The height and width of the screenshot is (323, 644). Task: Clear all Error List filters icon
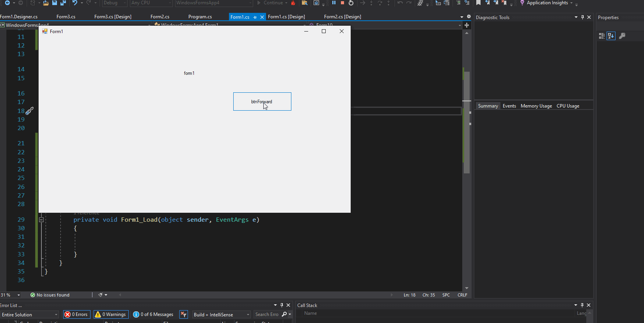[x=183, y=314]
